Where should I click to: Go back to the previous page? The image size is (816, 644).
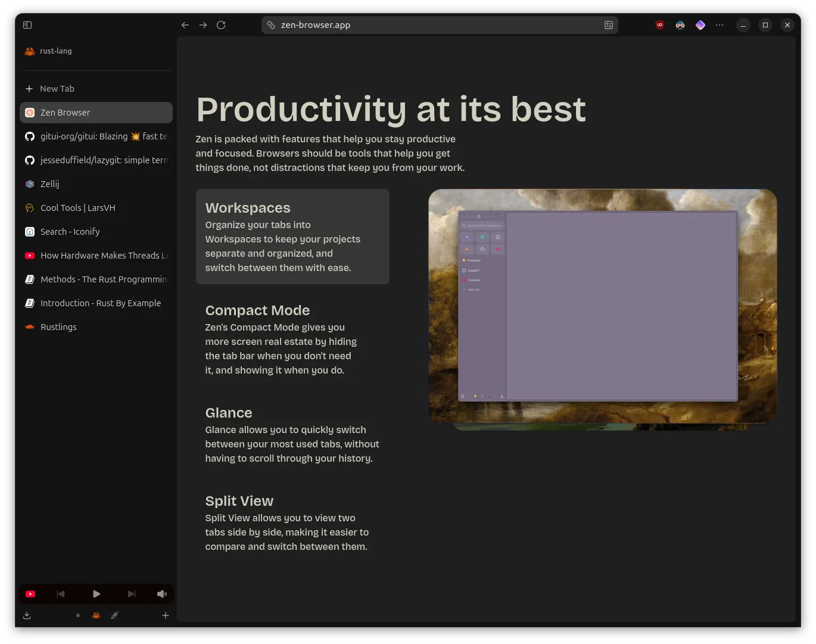point(185,25)
